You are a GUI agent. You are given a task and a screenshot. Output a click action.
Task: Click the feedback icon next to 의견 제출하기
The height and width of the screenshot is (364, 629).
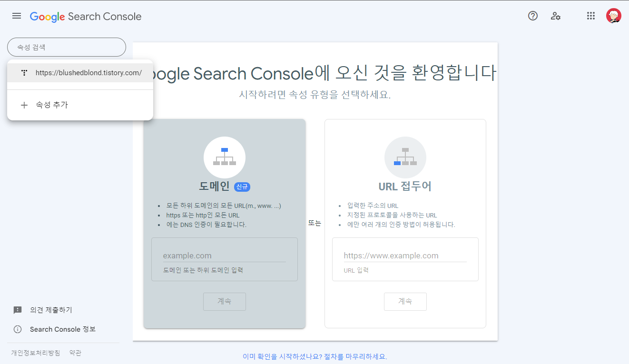pos(18,310)
